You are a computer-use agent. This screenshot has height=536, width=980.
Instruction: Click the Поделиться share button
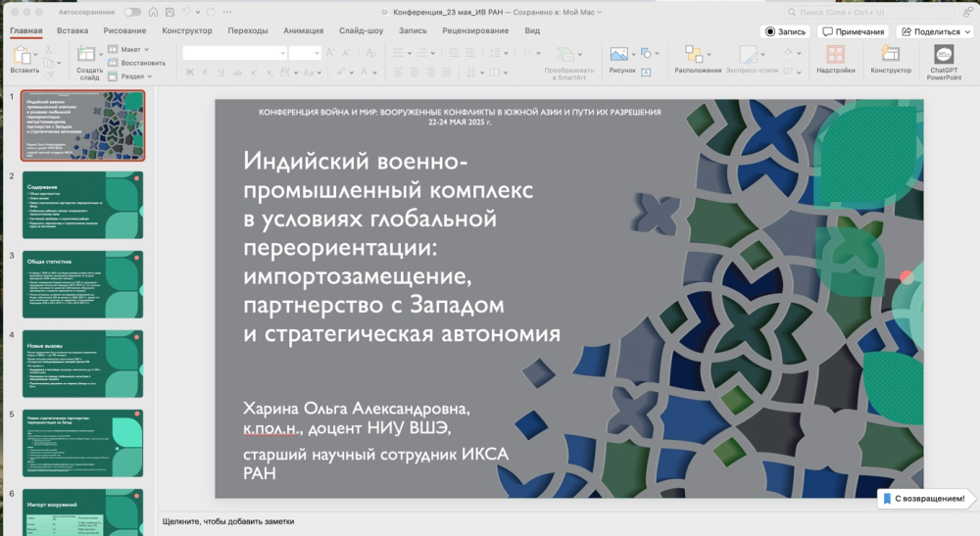936,31
